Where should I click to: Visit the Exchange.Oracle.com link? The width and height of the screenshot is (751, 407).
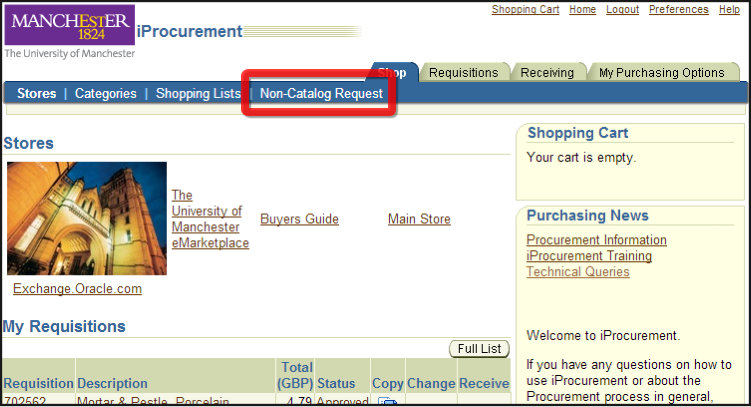(77, 289)
